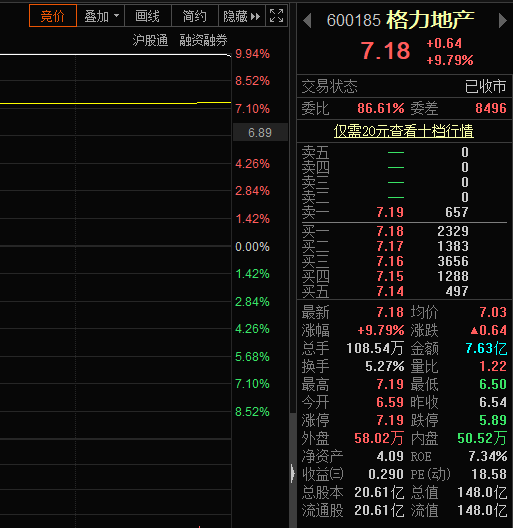Select the 卖一 ask price 7.19

point(390,212)
